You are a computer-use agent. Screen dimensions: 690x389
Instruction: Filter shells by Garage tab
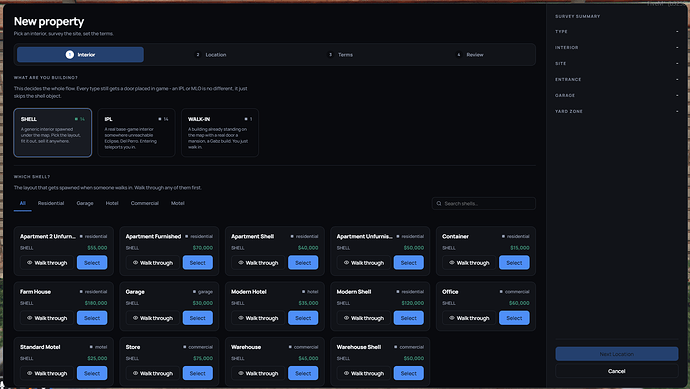click(x=85, y=203)
